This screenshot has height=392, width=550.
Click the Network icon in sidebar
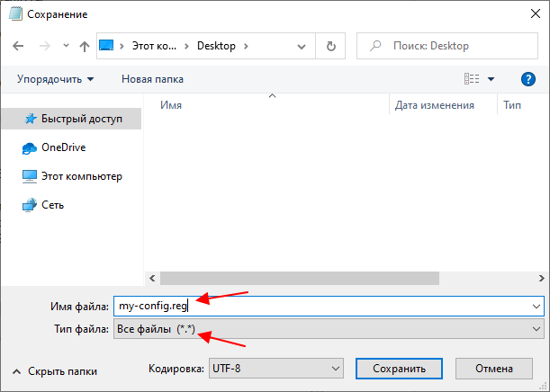(x=30, y=205)
